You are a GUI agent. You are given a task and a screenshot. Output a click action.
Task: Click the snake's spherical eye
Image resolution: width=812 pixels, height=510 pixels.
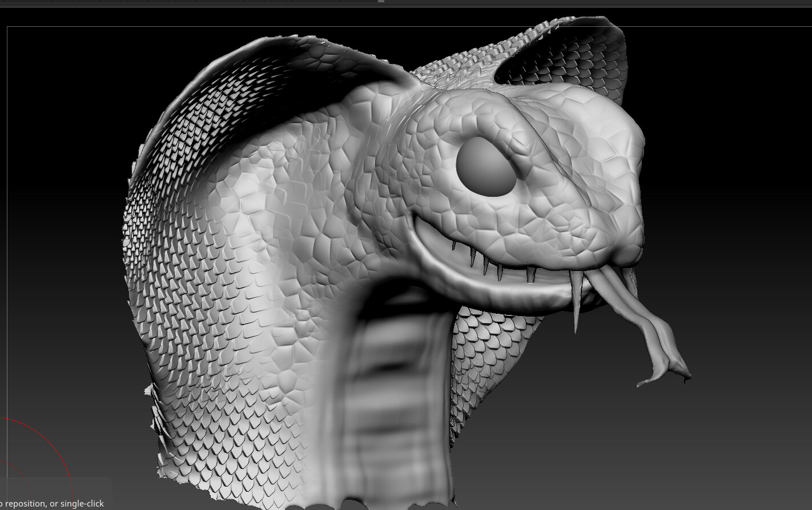click(x=485, y=165)
